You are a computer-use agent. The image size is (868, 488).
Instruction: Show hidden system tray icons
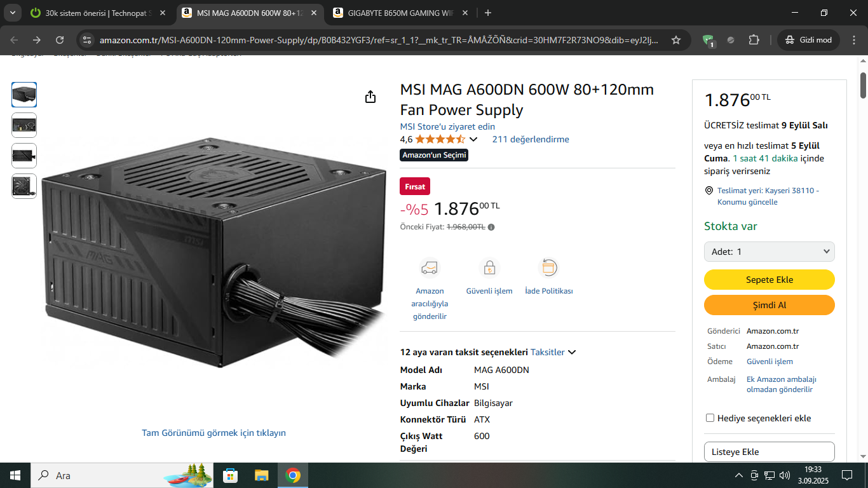click(738, 475)
